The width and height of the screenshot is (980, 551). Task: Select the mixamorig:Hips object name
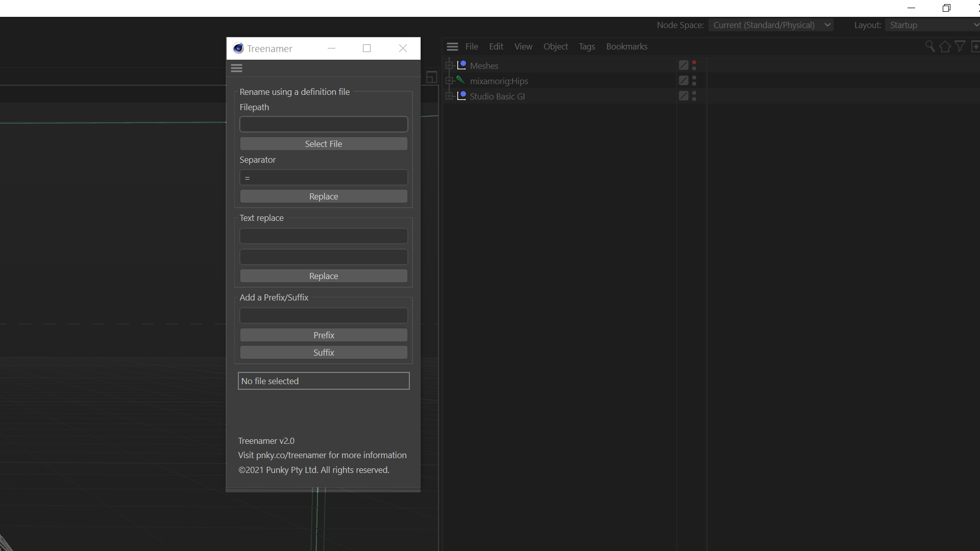point(499,81)
